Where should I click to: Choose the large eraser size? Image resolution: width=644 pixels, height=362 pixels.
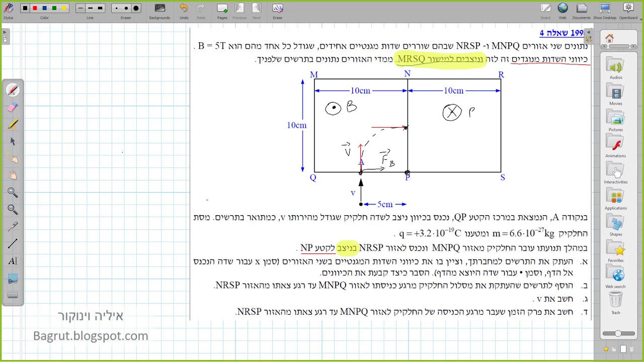[x=135, y=9]
